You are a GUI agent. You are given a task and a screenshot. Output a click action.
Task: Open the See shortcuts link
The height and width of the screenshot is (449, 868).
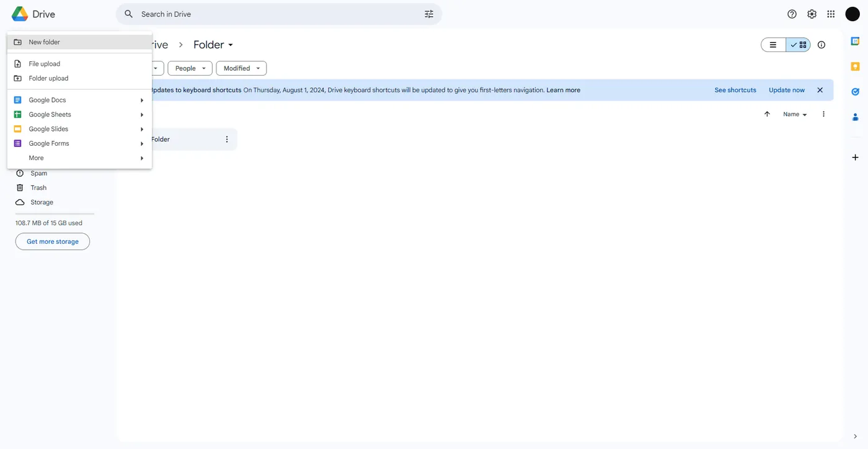click(x=735, y=90)
